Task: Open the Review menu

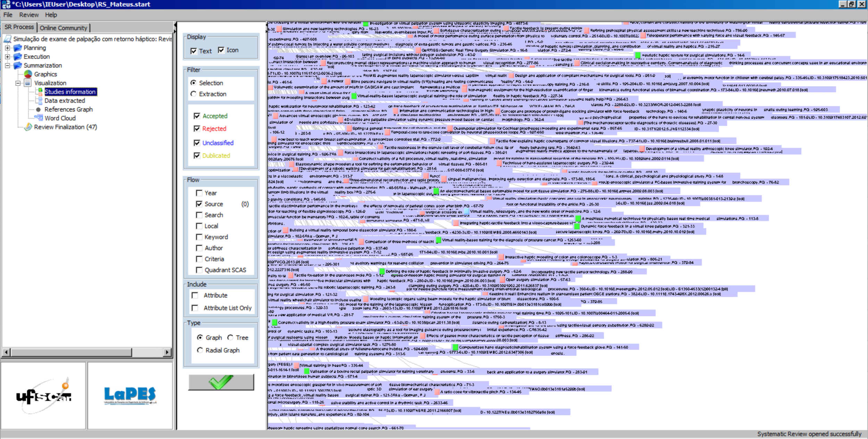Action: 29,15
